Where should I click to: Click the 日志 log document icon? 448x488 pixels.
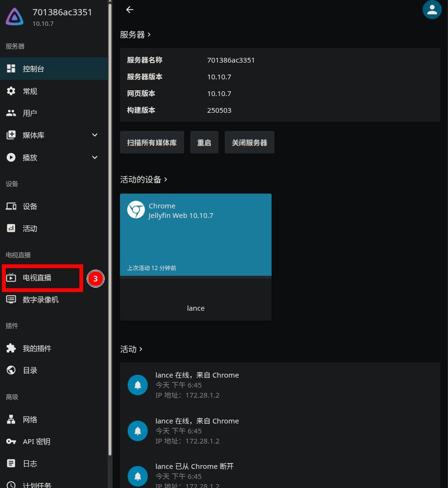click(11, 464)
